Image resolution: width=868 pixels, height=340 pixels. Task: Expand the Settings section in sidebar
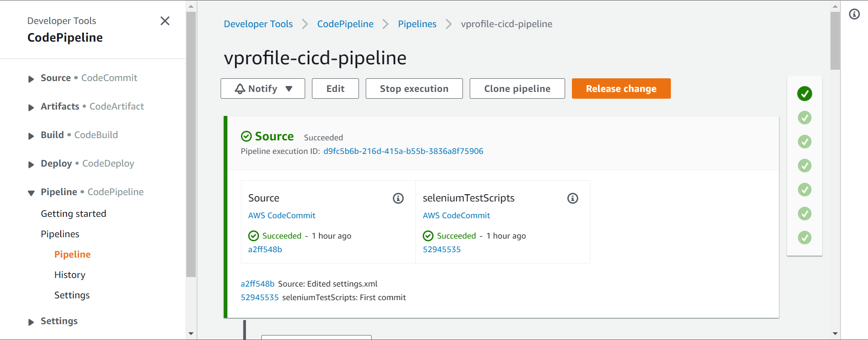tap(31, 322)
